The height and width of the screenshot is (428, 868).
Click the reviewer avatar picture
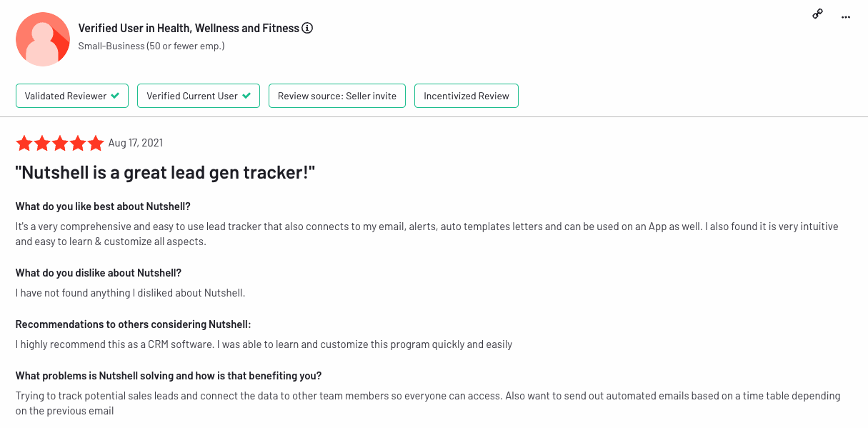click(43, 39)
